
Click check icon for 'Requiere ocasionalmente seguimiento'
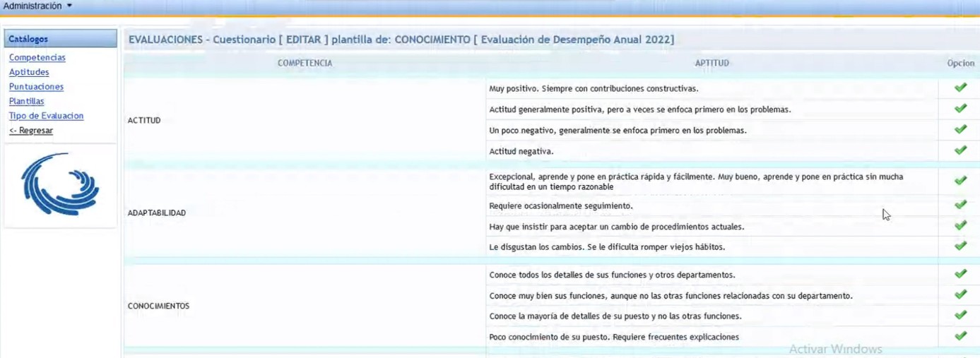(x=960, y=205)
